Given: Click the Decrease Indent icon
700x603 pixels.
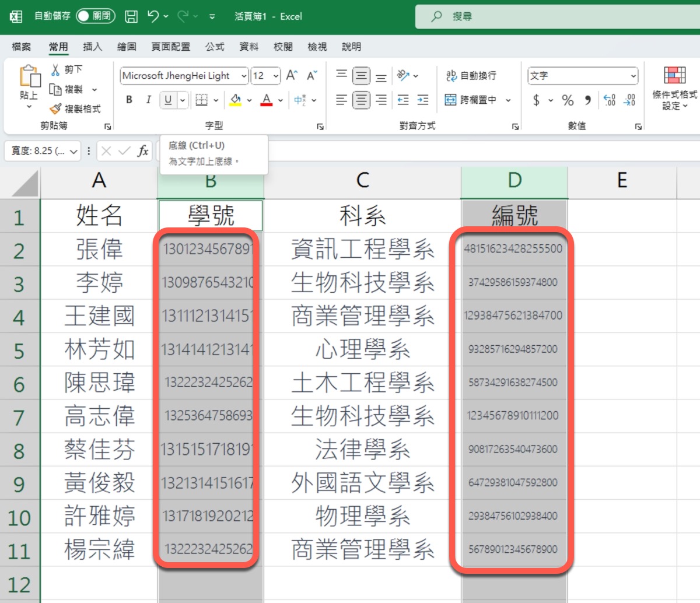Looking at the screenshot, I should click(403, 100).
